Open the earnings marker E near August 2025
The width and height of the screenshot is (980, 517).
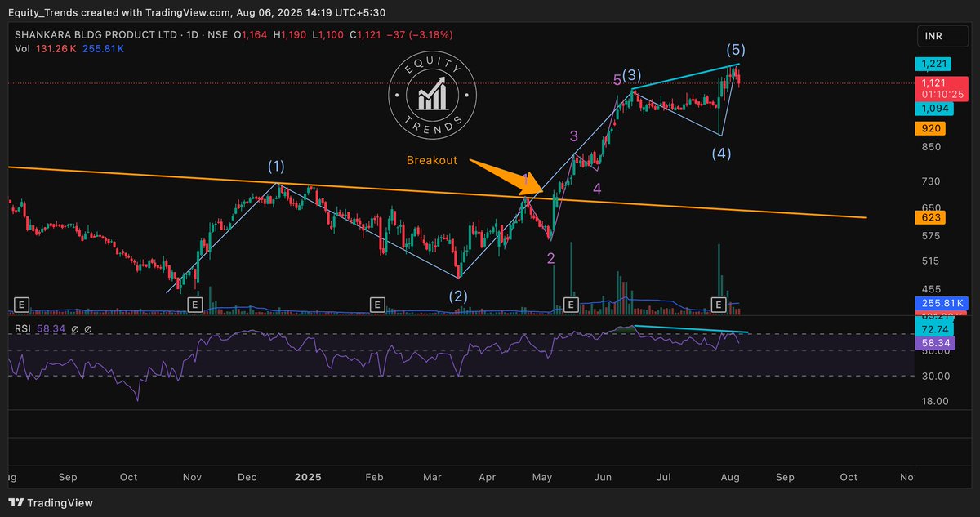[x=719, y=304]
